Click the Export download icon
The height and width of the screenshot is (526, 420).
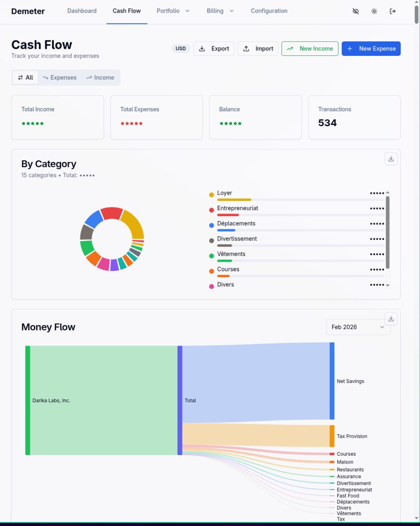[202, 48]
